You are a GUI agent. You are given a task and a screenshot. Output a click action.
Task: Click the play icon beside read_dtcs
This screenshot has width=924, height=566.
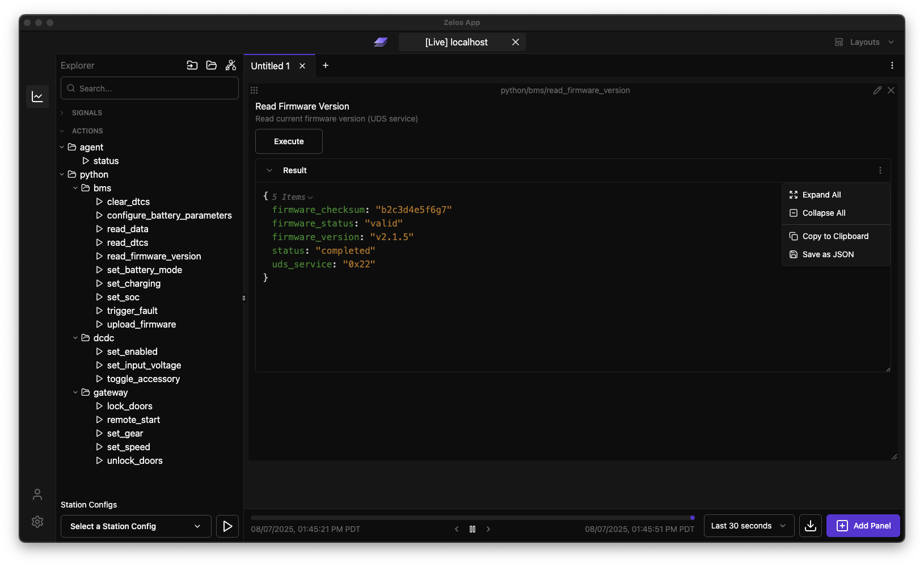click(x=99, y=242)
